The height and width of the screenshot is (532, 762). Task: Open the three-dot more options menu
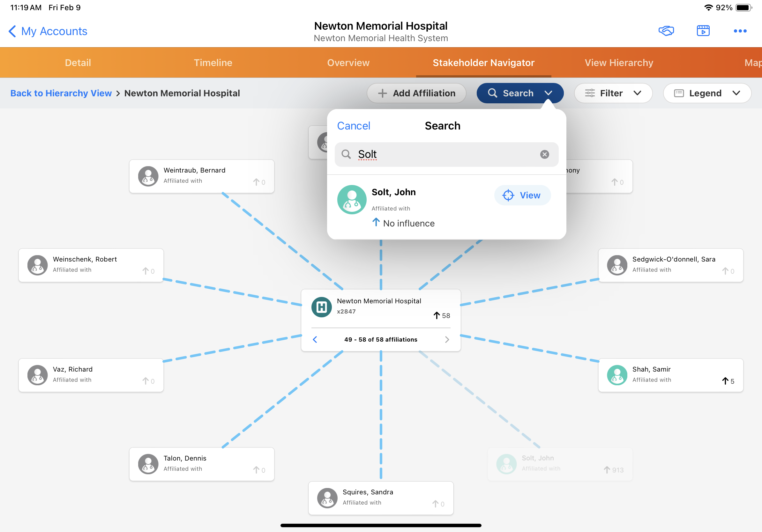(x=740, y=31)
